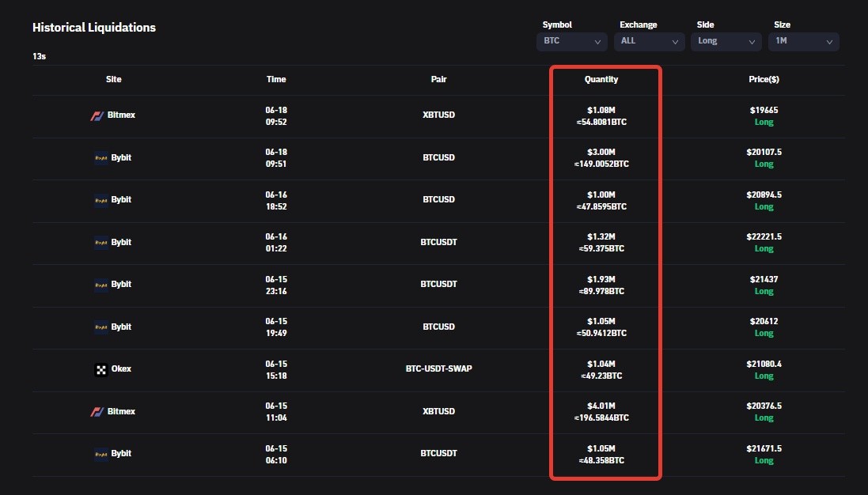Click the $4.01M quantity entry
The image size is (868, 495).
pyautogui.click(x=601, y=406)
